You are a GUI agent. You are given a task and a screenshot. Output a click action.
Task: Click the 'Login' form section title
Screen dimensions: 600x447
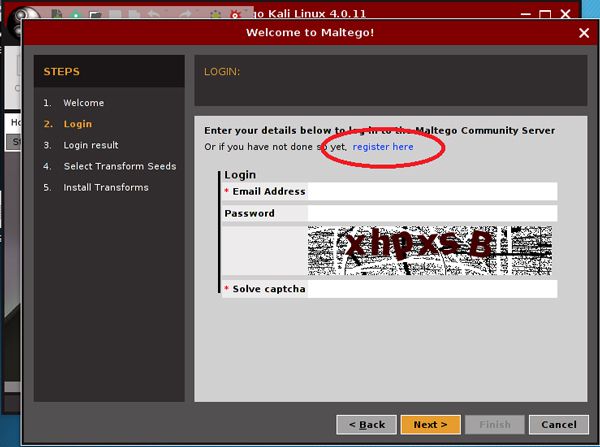pyautogui.click(x=240, y=175)
